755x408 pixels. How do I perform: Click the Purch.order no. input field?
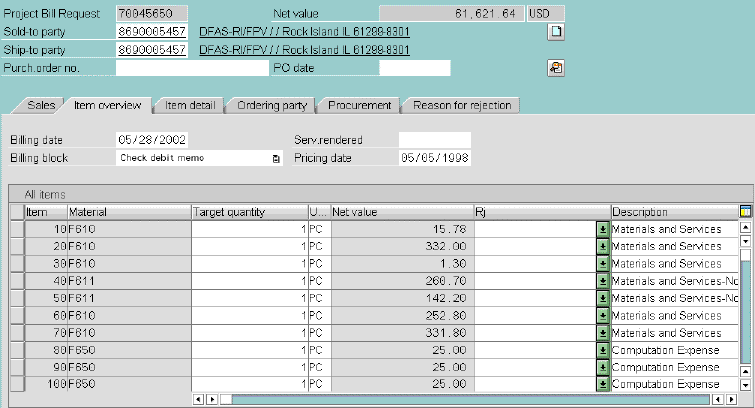(x=190, y=68)
